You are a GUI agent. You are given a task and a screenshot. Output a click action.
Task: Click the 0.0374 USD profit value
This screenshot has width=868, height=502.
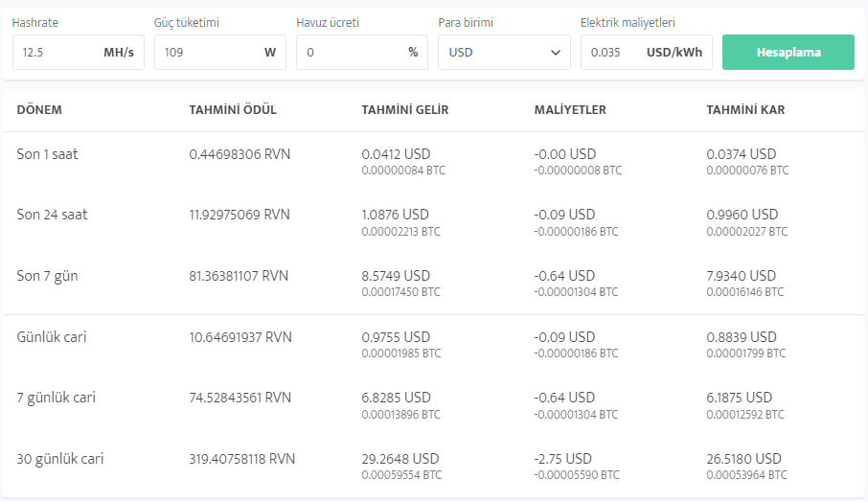tap(742, 154)
